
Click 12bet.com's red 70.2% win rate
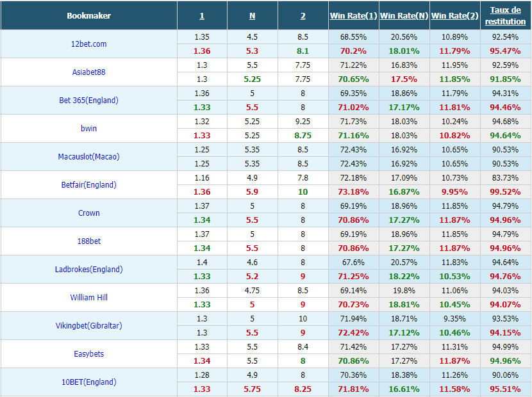click(353, 51)
